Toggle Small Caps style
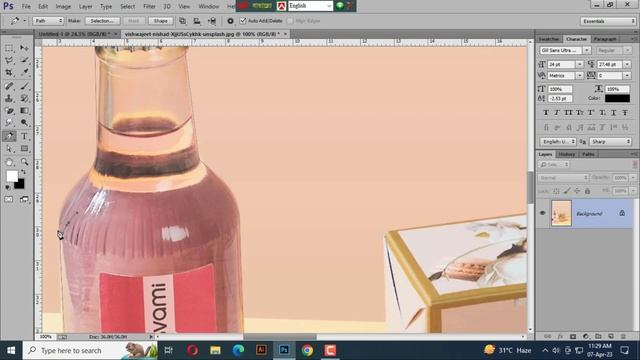The height and width of the screenshot is (360, 640). tap(580, 113)
